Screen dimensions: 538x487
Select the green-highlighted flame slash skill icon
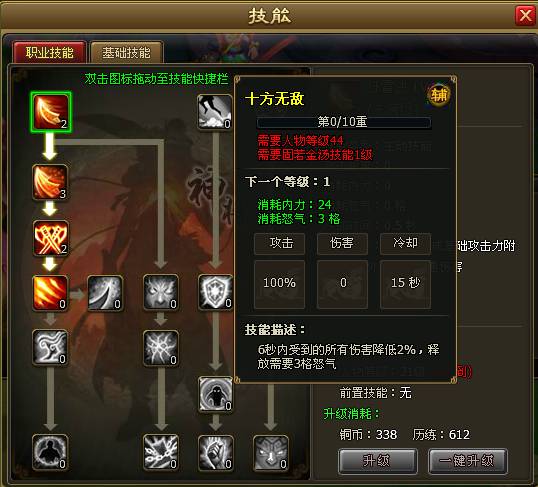point(51,112)
